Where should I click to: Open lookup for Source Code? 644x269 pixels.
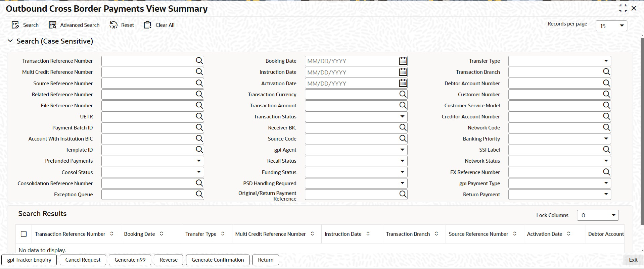coord(403,139)
